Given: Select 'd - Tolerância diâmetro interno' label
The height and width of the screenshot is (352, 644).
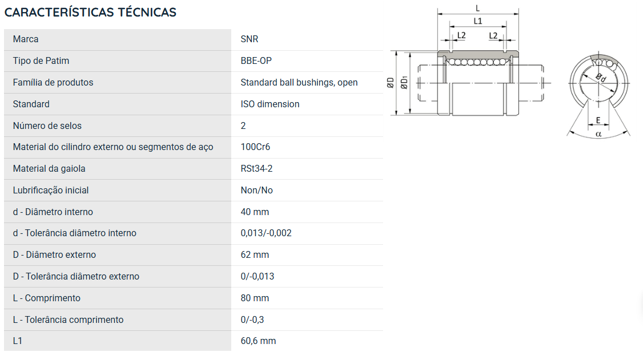Looking at the screenshot, I should [x=74, y=233].
